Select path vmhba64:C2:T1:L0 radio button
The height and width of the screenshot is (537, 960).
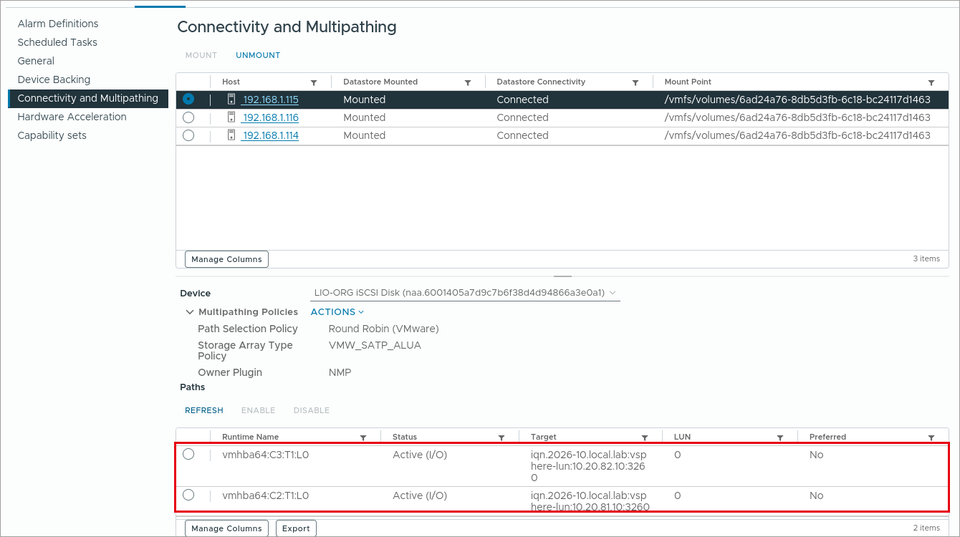pyautogui.click(x=189, y=495)
